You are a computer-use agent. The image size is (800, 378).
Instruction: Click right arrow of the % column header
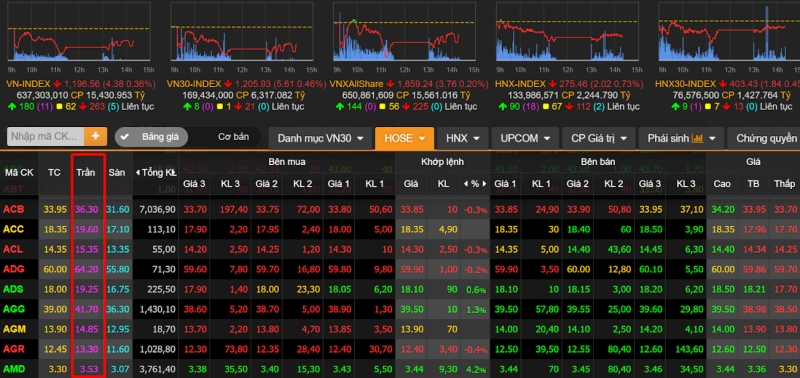[484, 184]
